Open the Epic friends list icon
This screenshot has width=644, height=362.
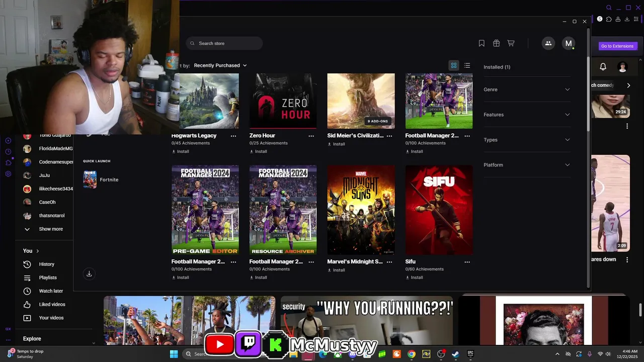pyautogui.click(x=548, y=43)
